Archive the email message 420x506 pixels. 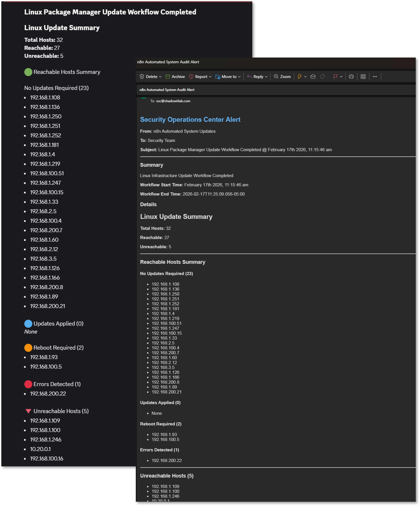click(175, 77)
